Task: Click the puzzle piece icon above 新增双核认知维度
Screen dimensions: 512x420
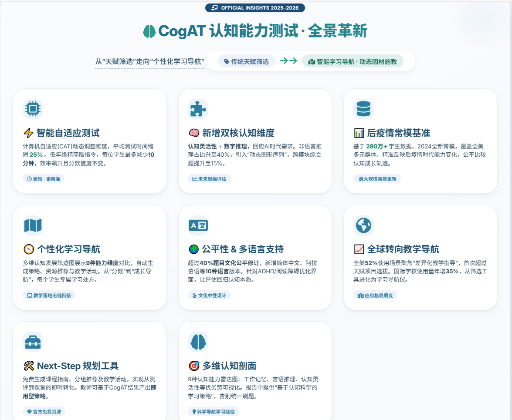Action: (x=198, y=109)
